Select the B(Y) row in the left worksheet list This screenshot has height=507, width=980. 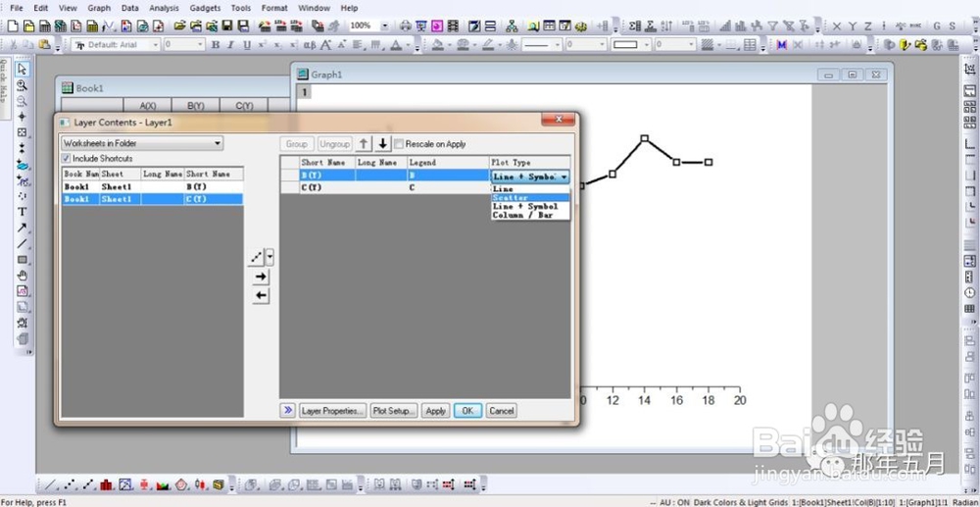pyautogui.click(x=153, y=187)
